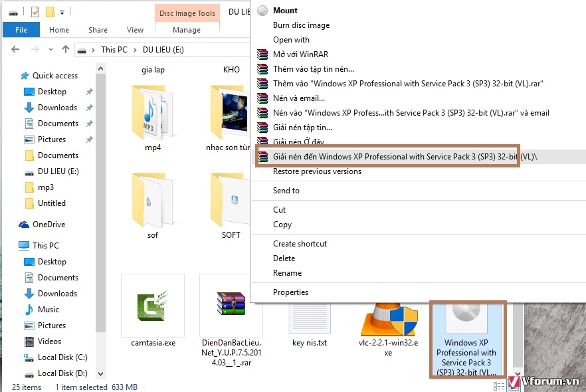Viewport: 586px width, 392px height.
Task: Open pinned Desktop under Quick access
Action: (52, 92)
